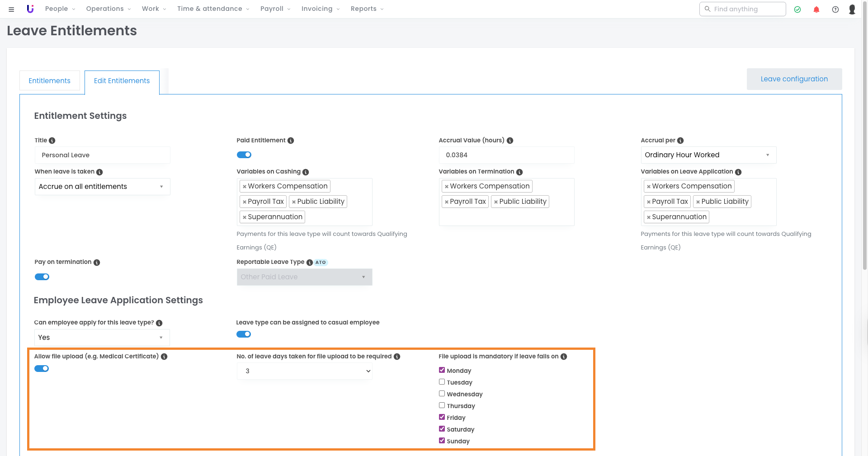Open the hamburger navigation menu
Screen dimensions: 868x456
11,9
